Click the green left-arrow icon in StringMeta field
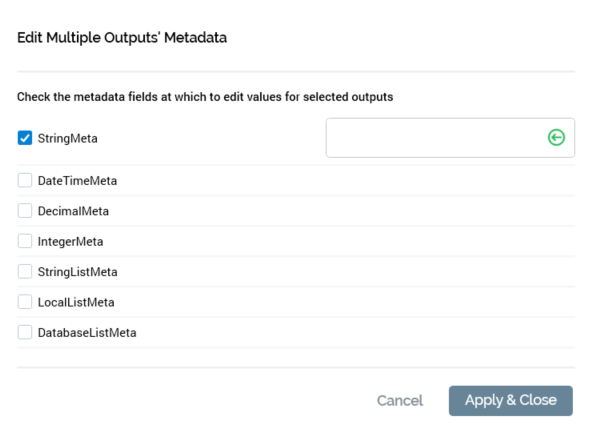This screenshot has width=590, height=444. [x=556, y=137]
